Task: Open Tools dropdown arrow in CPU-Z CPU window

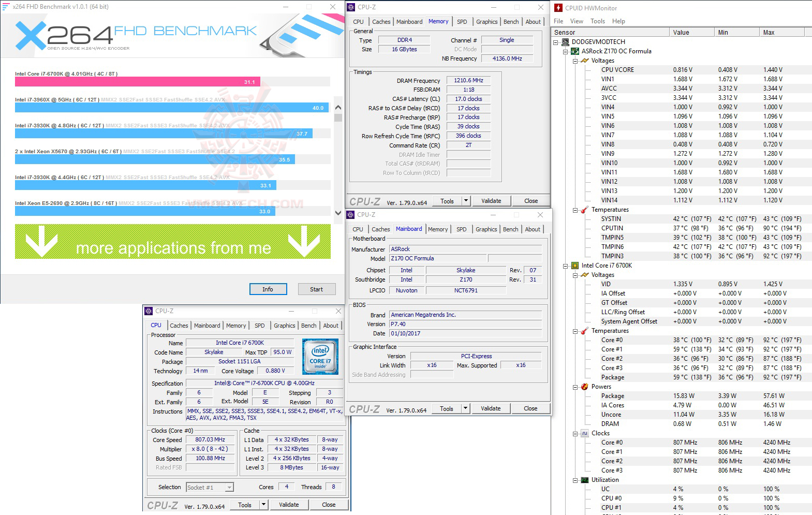Action: tap(263, 505)
